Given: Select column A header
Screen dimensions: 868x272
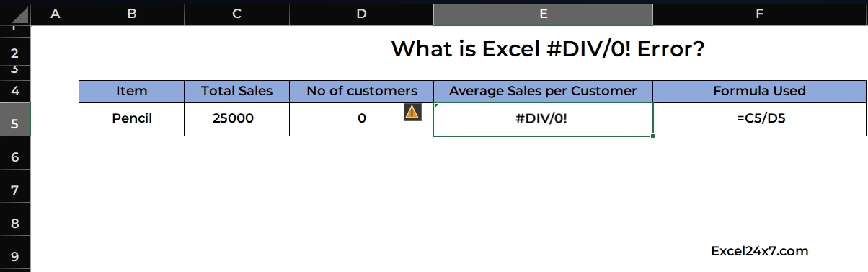Looking at the screenshot, I should (54, 14).
